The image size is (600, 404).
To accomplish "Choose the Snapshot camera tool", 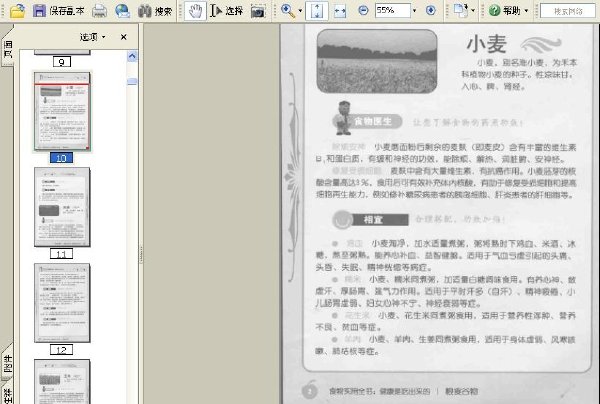I will (x=258, y=11).
